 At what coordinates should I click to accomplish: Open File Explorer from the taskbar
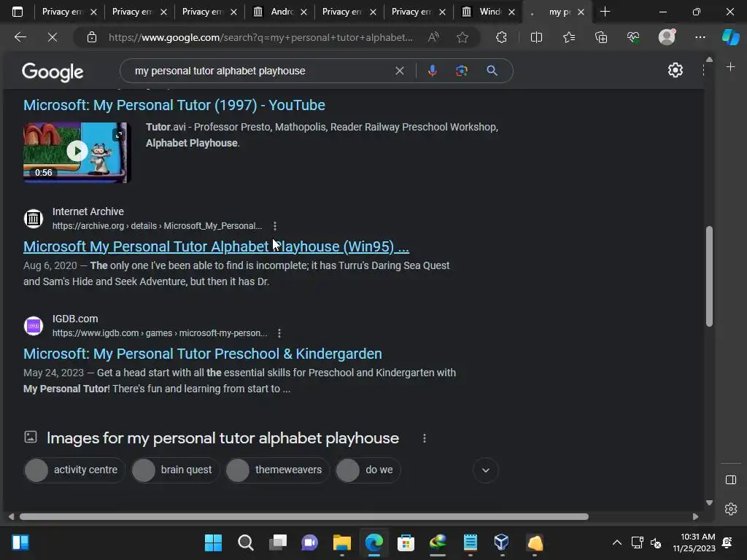(341, 542)
